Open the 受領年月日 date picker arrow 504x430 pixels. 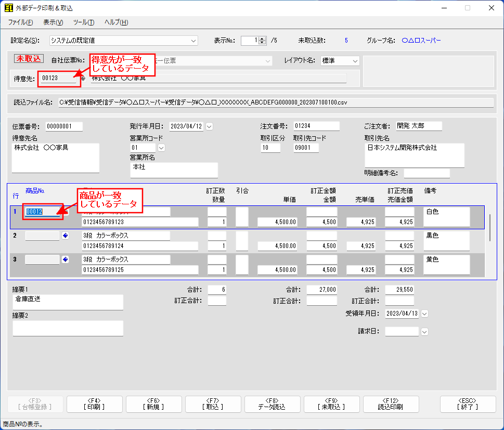(x=424, y=314)
